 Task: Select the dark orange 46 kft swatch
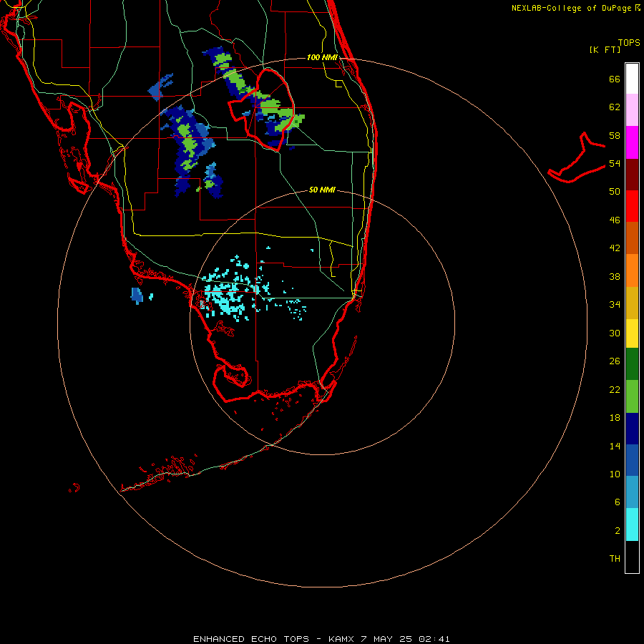point(632,238)
